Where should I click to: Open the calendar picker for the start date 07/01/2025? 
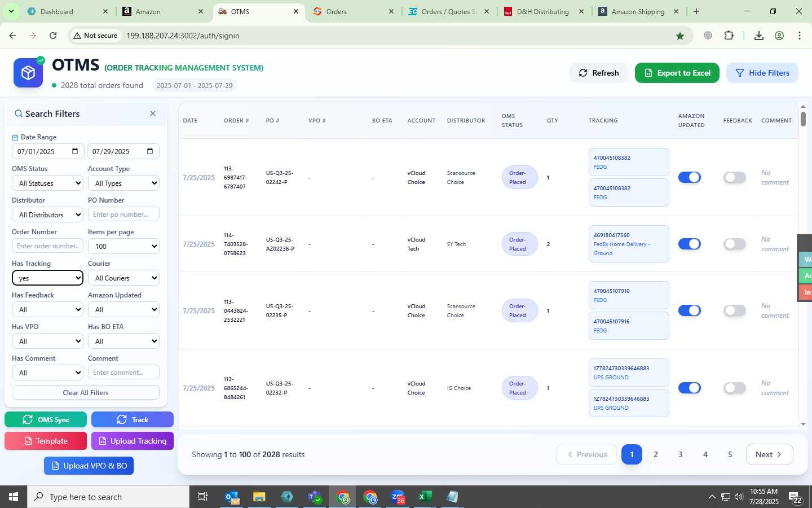coord(75,151)
